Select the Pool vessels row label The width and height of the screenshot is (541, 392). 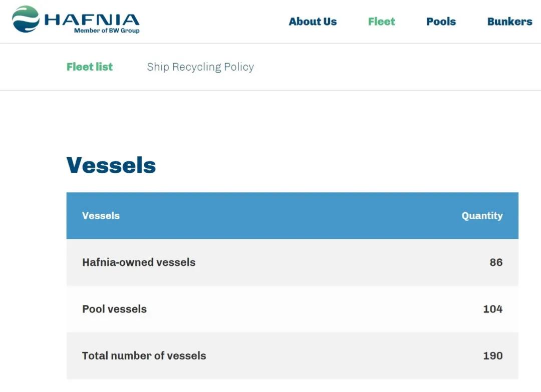114,309
